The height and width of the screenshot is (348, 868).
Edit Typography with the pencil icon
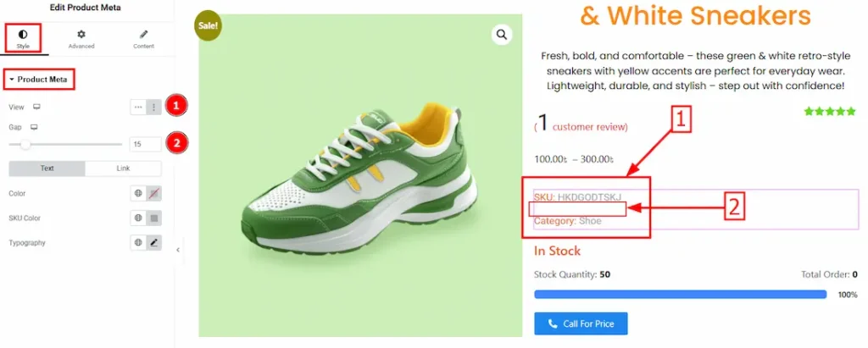point(153,243)
